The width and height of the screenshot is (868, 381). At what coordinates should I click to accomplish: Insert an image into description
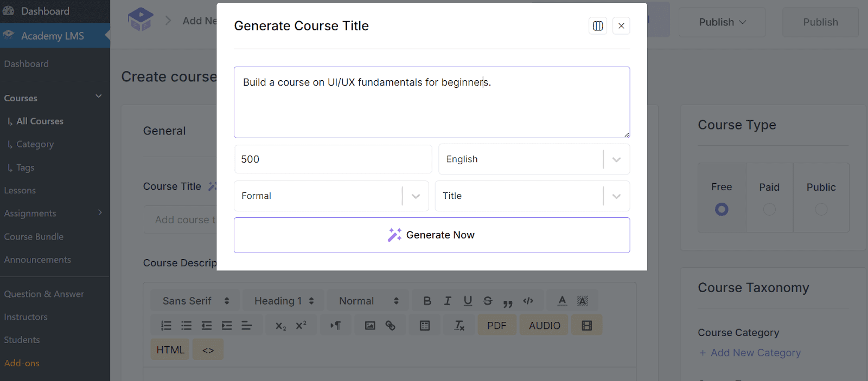click(370, 326)
